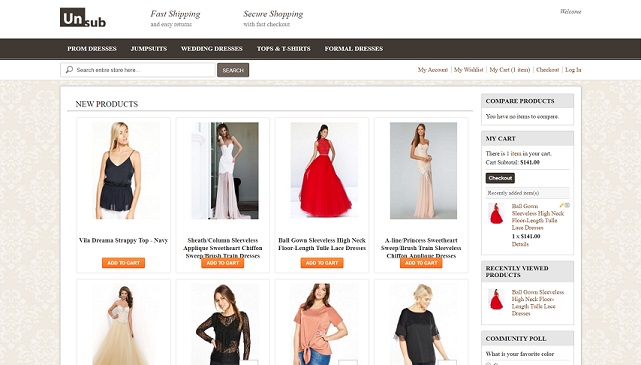Open recently viewed Ball Gown link
Screen dimensions: 641x365
pos(538,303)
